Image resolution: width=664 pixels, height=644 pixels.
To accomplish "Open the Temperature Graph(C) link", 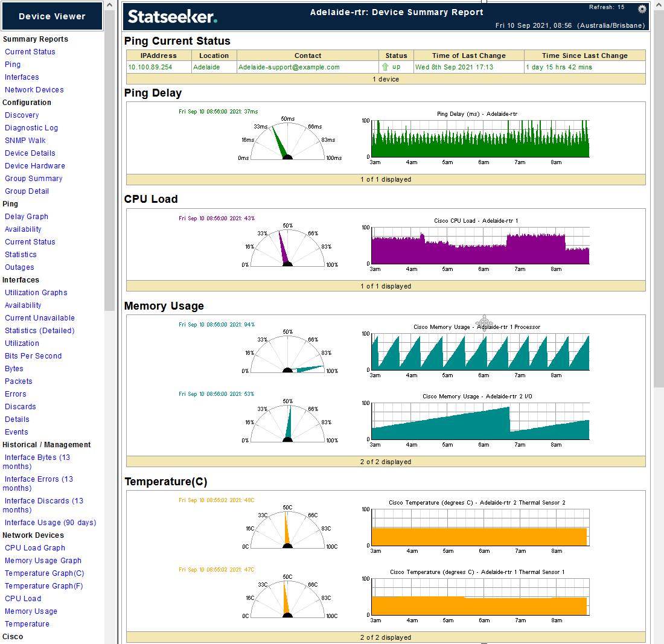I will point(45,573).
